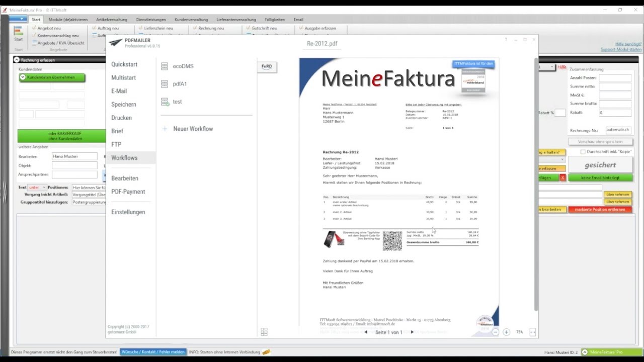Viewport: 644px width, 362px height.
Task: Open the Multistart section
Action: (x=124, y=78)
